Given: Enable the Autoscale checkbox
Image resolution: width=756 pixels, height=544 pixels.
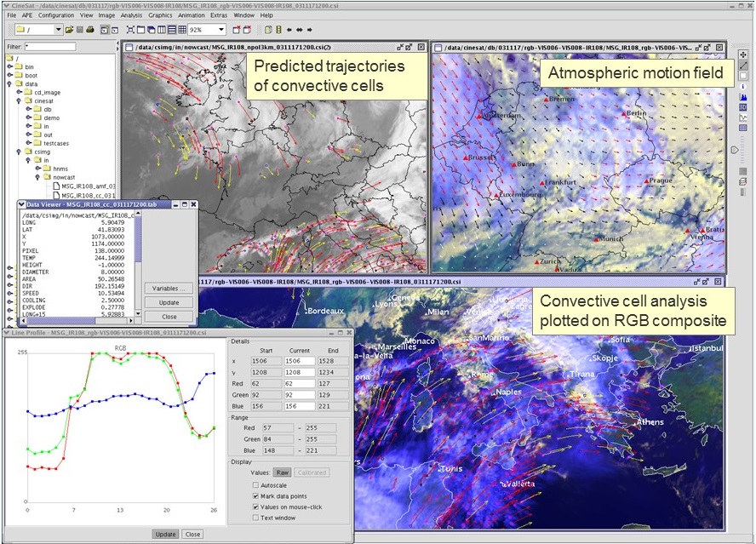Looking at the screenshot, I should coord(256,484).
